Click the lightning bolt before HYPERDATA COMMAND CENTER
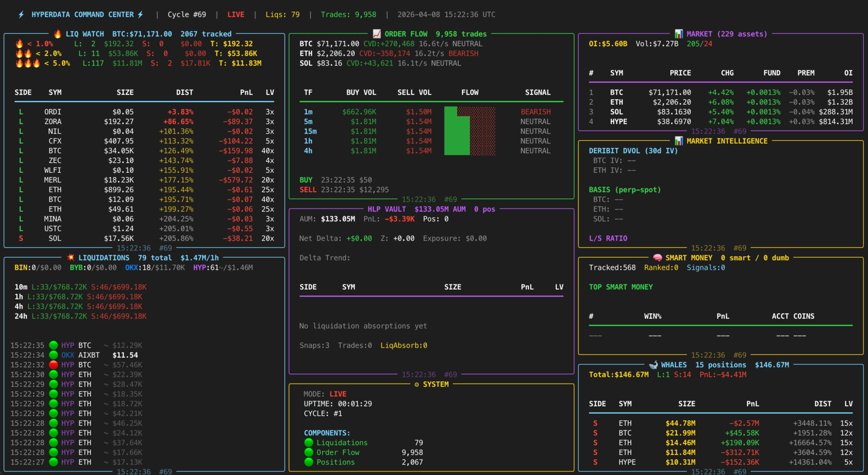Image resolution: width=868 pixels, height=475 pixels. click(21, 15)
